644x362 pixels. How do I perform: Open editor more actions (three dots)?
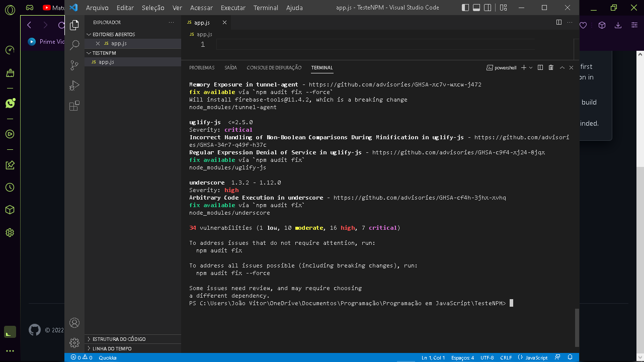coord(571,23)
